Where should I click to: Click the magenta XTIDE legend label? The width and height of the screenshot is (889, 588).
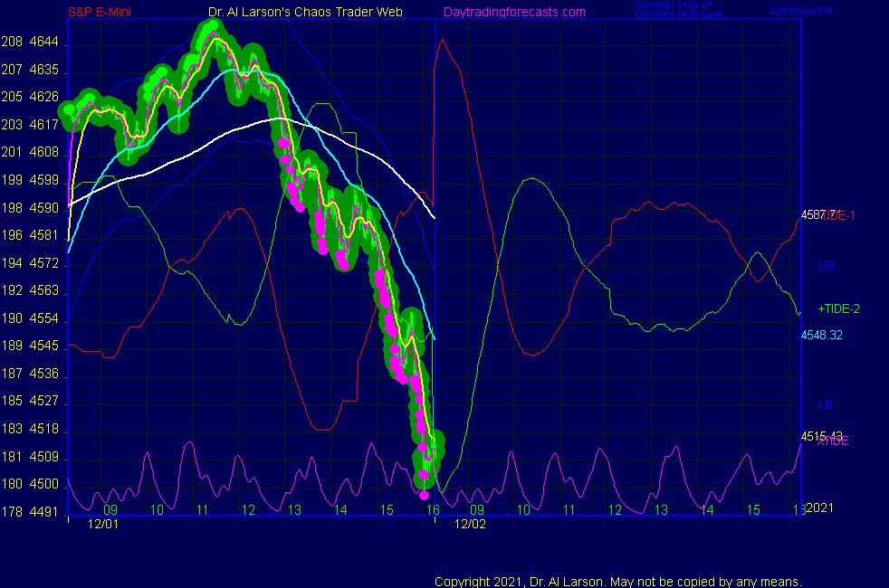pos(834,441)
